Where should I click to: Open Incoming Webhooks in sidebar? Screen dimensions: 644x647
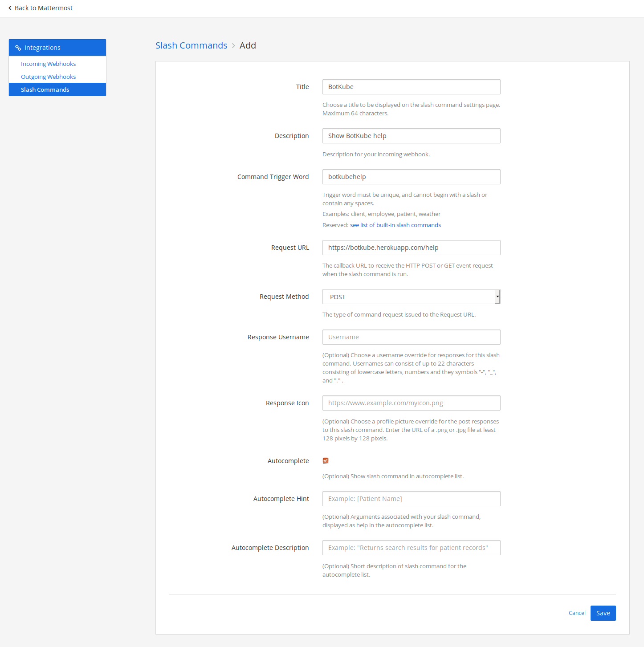coord(48,64)
